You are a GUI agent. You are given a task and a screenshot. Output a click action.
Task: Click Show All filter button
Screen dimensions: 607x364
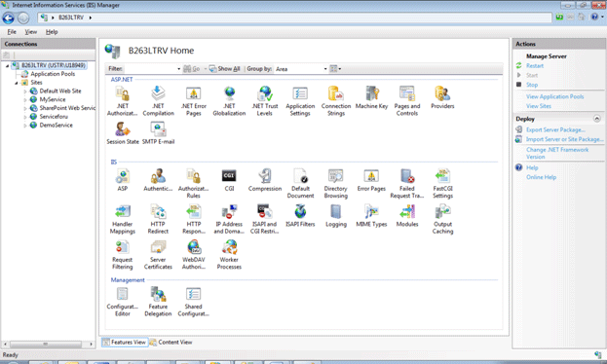point(224,69)
